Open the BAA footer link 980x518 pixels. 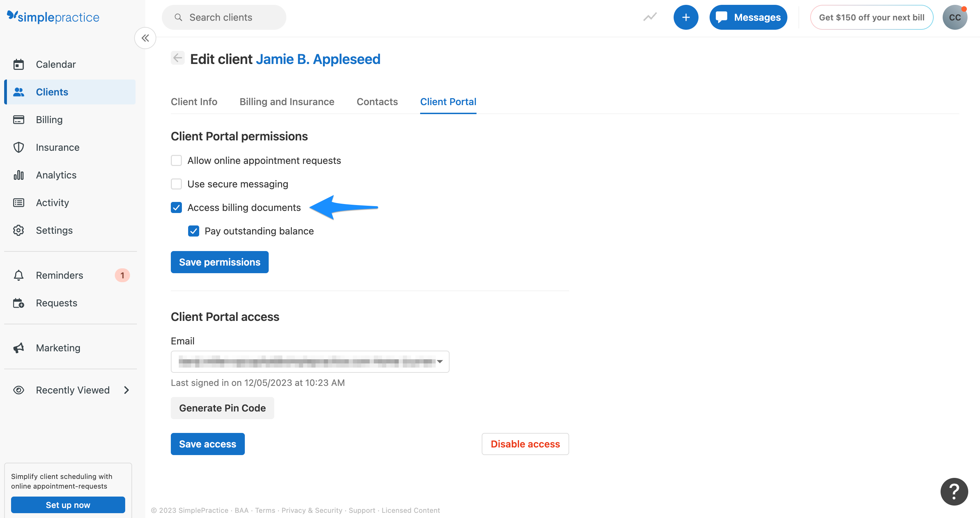(x=241, y=510)
